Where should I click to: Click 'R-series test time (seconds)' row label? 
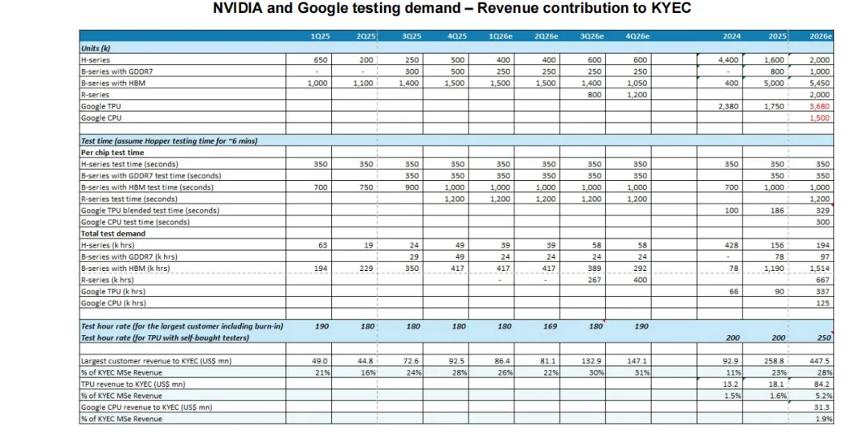pyautogui.click(x=129, y=199)
